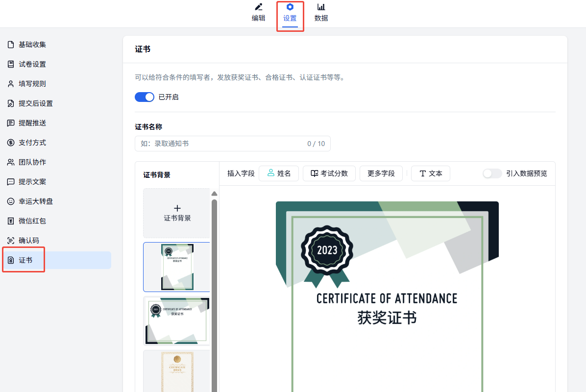
Task: Expand the 更多字段 options
Action: pyautogui.click(x=381, y=173)
